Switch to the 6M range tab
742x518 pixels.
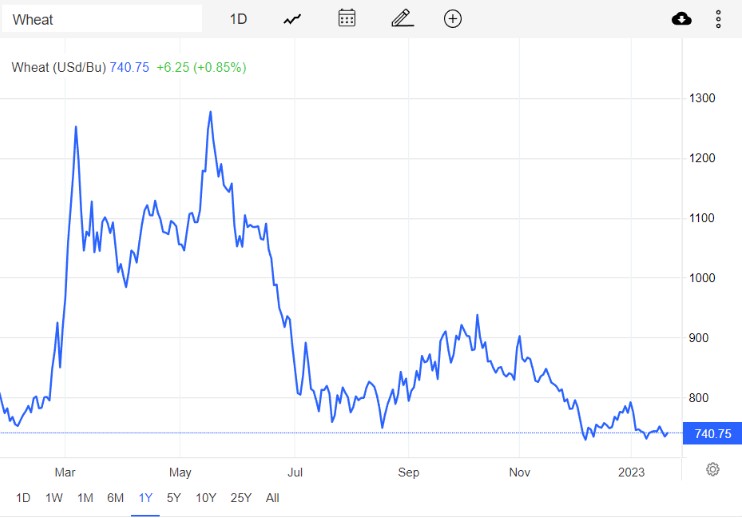(x=115, y=498)
